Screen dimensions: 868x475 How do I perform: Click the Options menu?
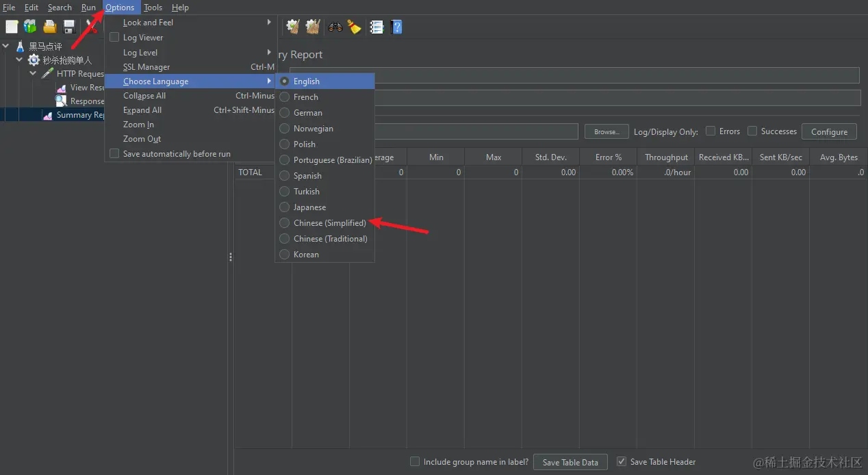[120, 7]
